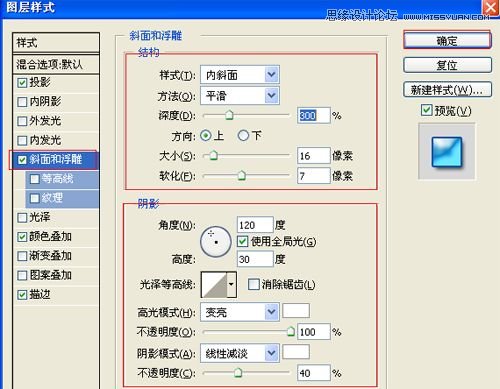Screen dimensions: 500x389
Task: Enable the 渐变叠加 gradient overlay checkbox
Action: (22, 256)
